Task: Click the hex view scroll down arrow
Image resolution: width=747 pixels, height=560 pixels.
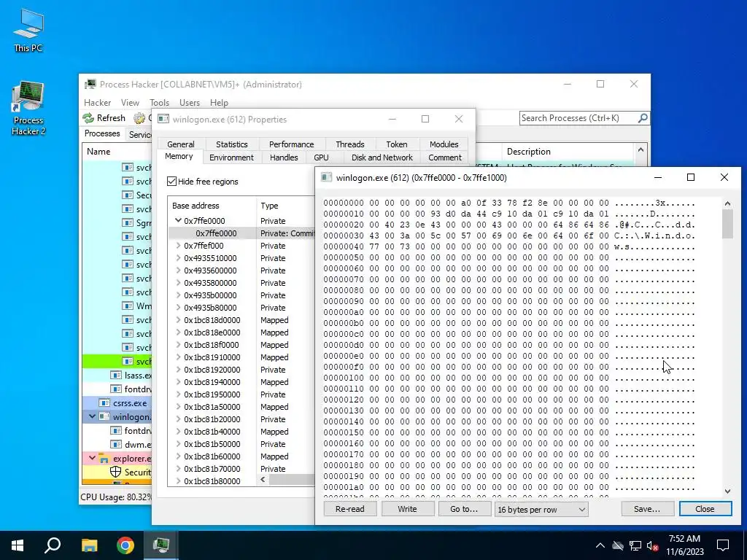Action: click(x=727, y=491)
